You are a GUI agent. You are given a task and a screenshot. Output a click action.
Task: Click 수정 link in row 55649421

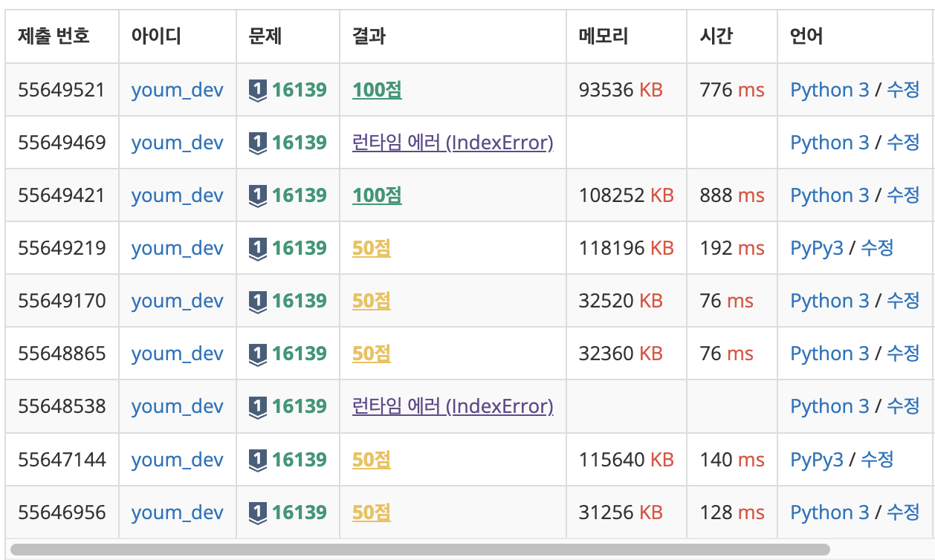[904, 195]
